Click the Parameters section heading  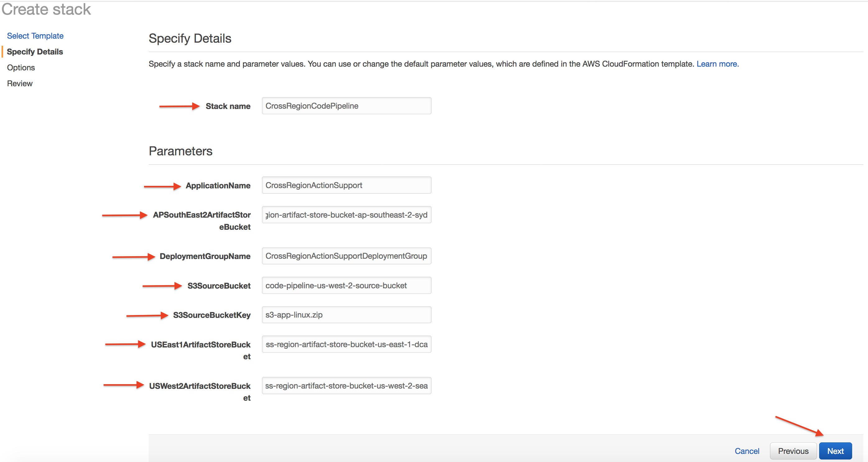tap(180, 151)
